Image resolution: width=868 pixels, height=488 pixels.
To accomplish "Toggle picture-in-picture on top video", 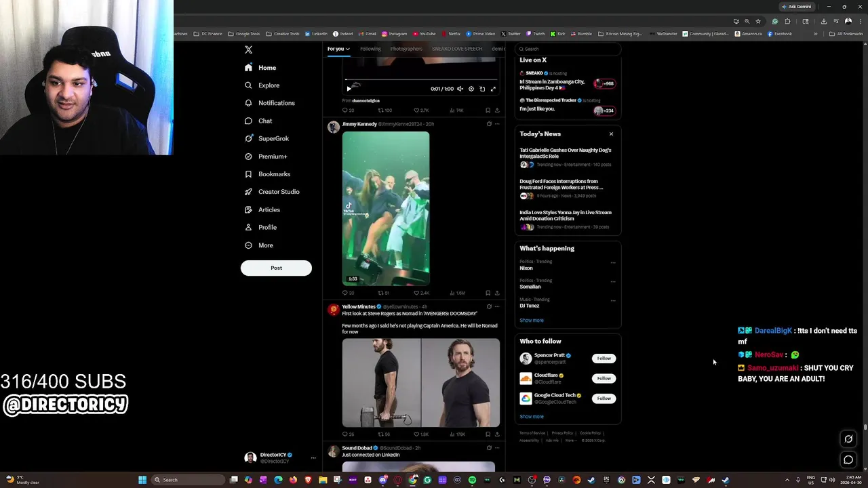I will [x=482, y=89].
